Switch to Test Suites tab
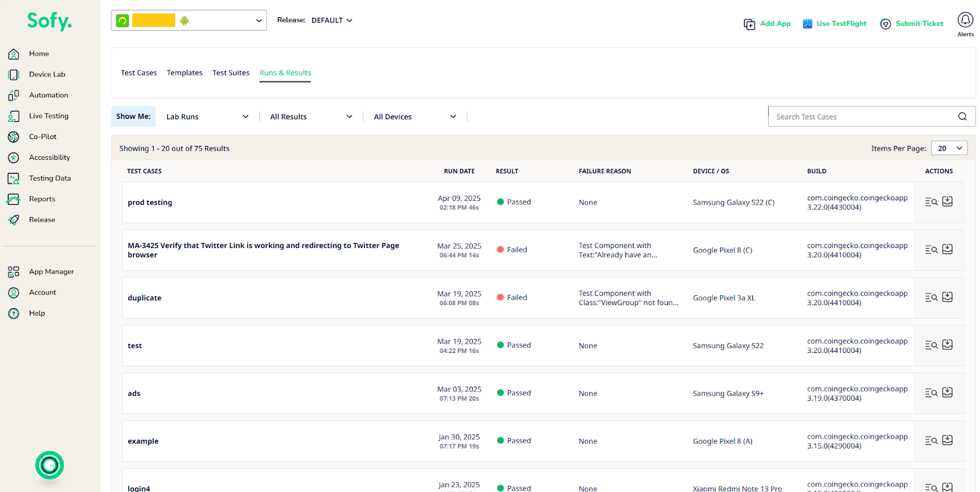 (x=231, y=73)
